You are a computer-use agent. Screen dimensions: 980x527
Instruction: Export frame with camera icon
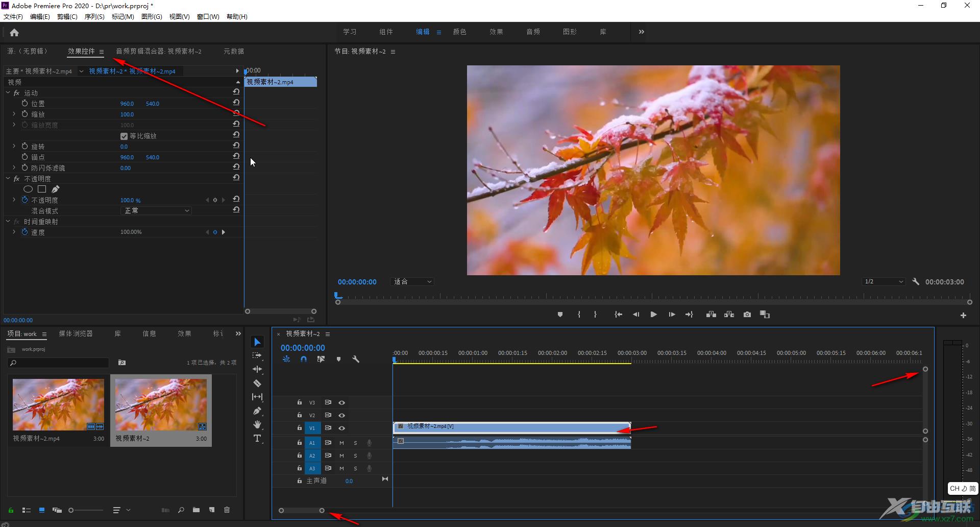pyautogui.click(x=747, y=315)
